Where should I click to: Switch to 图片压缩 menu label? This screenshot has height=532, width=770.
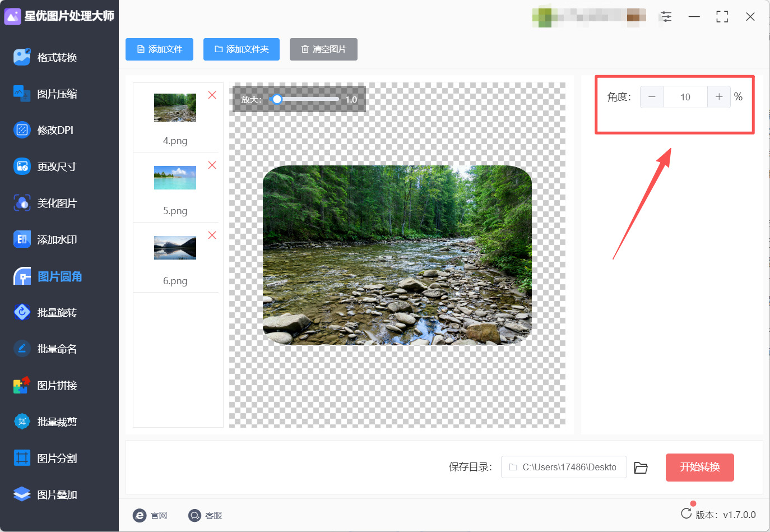point(57,94)
